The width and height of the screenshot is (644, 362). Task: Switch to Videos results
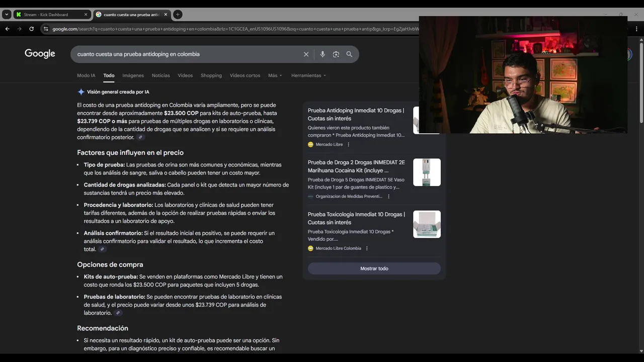point(185,75)
